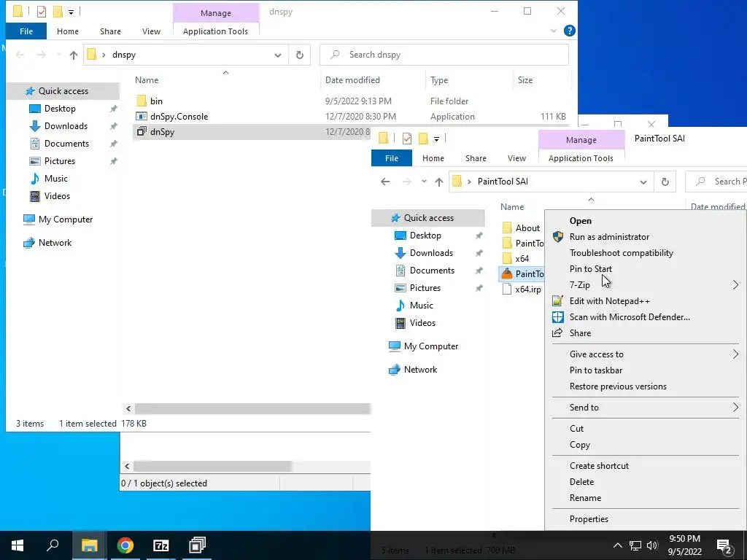Choose Pin to taskbar

[x=596, y=370]
